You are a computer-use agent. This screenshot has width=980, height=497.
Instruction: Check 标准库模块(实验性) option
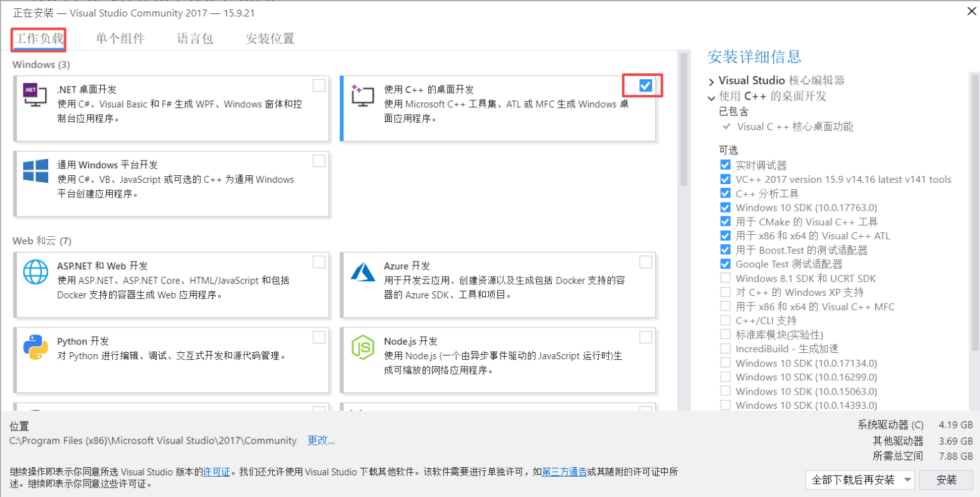[x=725, y=335]
